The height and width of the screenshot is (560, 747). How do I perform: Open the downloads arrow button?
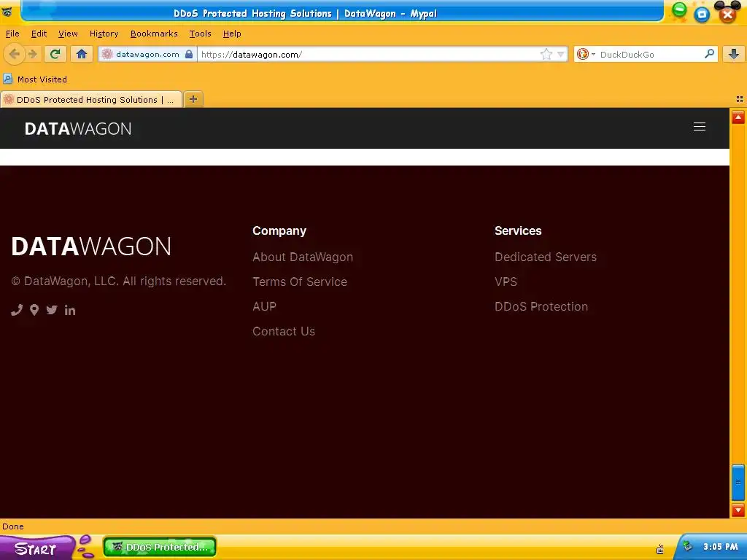pos(734,54)
